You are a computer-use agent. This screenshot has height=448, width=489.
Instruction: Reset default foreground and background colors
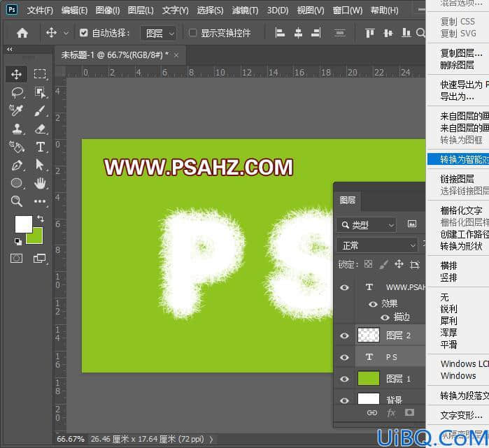17,241
